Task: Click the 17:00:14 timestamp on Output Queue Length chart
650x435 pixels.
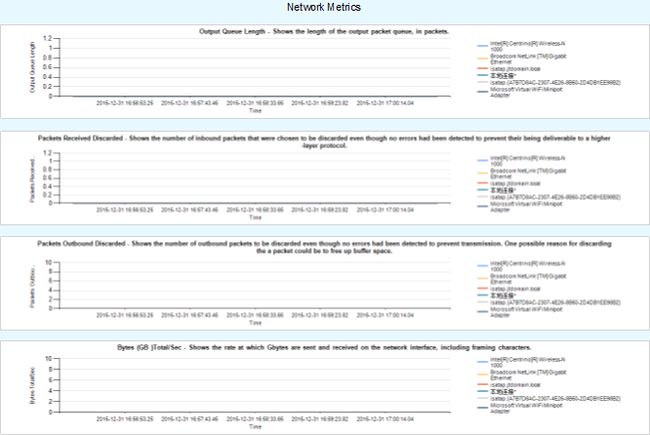Action: (x=385, y=103)
